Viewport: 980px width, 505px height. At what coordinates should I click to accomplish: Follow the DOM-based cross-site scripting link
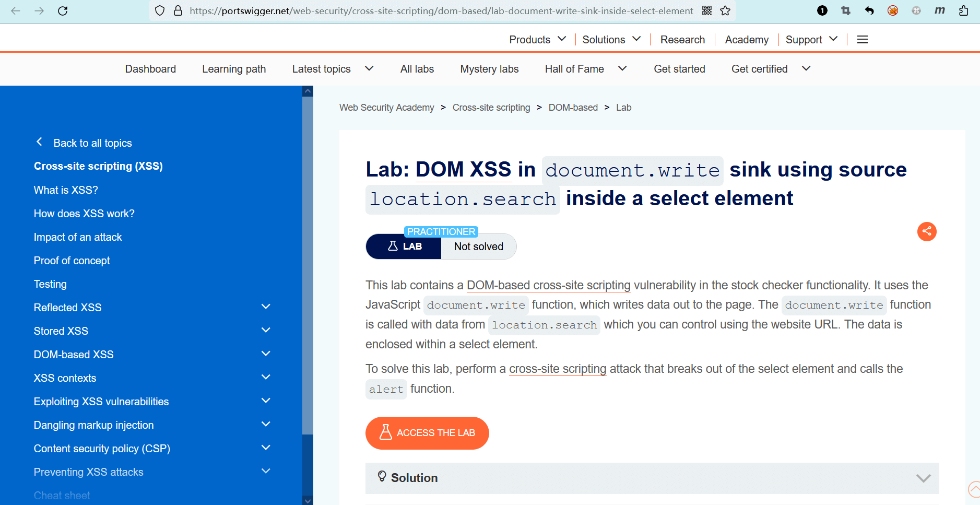[549, 285]
